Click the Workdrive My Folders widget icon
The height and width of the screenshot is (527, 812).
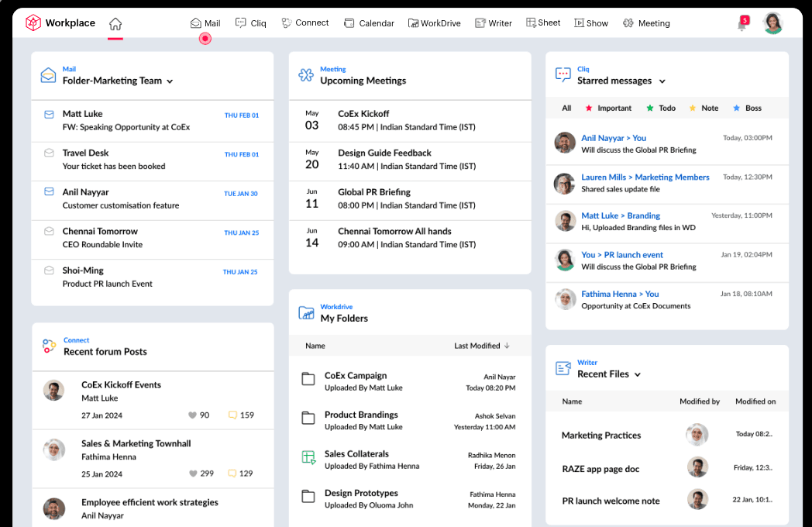[307, 313]
